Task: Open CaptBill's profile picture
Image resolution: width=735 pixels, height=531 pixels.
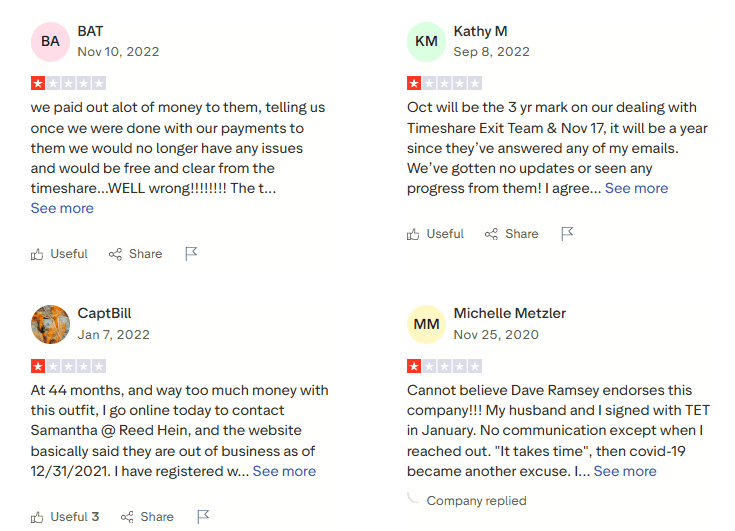Action: [51, 325]
